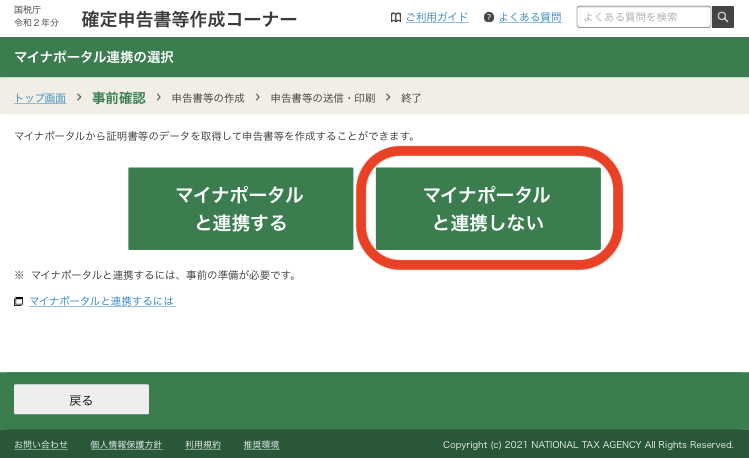Image resolution: width=749 pixels, height=458 pixels.
Task: Click the 申告書等の送信・印刷 breadcrumb step
Action: (x=323, y=98)
